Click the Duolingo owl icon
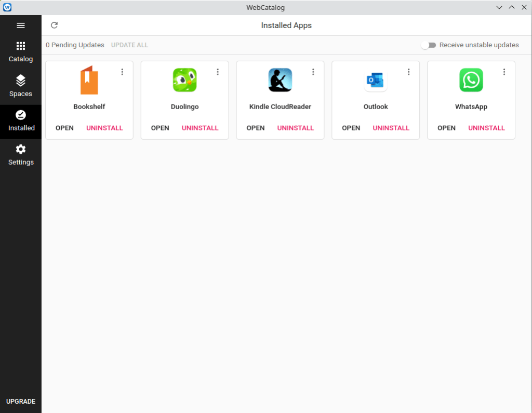The image size is (532, 413). 184,81
